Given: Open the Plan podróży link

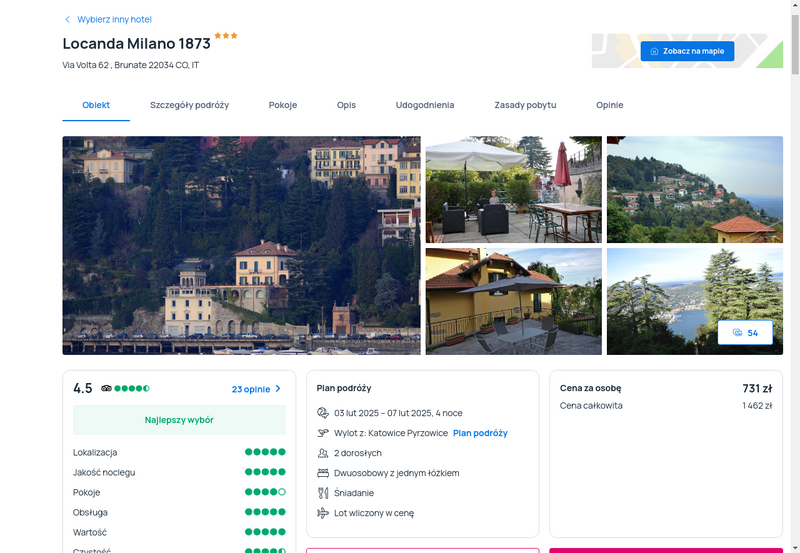Looking at the screenshot, I should pyautogui.click(x=480, y=433).
